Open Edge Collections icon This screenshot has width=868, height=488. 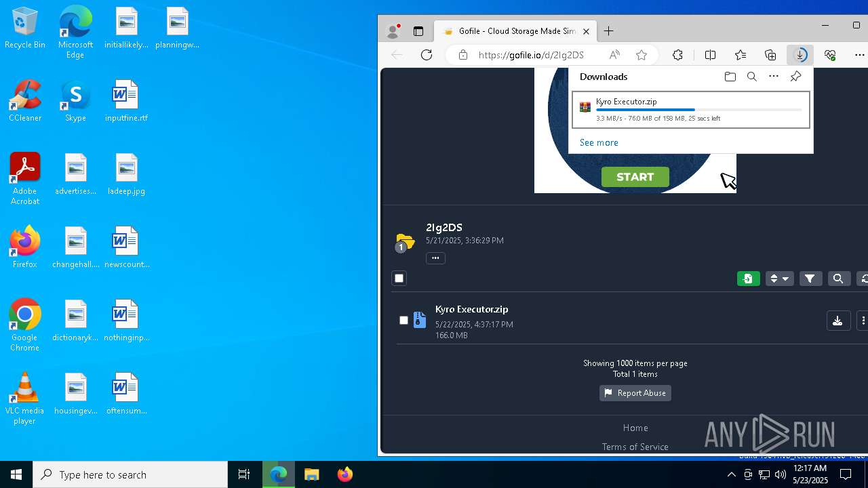(x=770, y=55)
